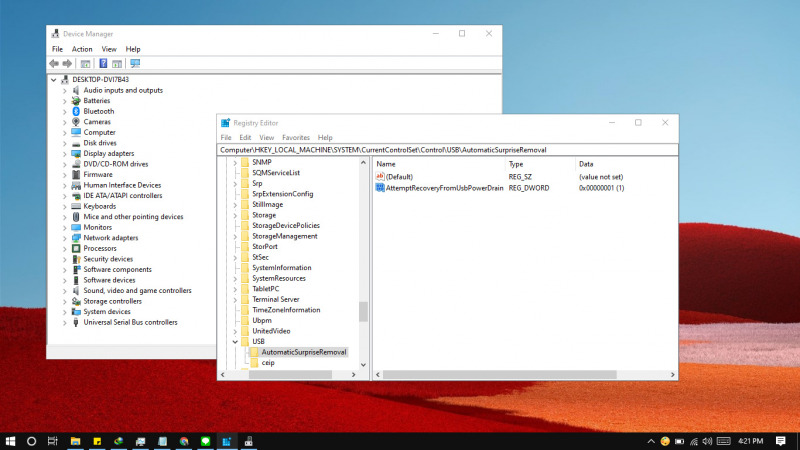
Task: Click the AttemptRecoveryFromUsbPowerDrain DWORD value icon
Action: tap(380, 188)
